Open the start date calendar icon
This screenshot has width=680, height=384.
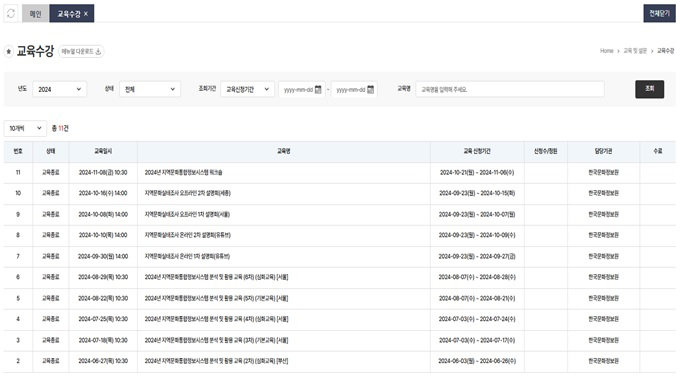(318, 89)
